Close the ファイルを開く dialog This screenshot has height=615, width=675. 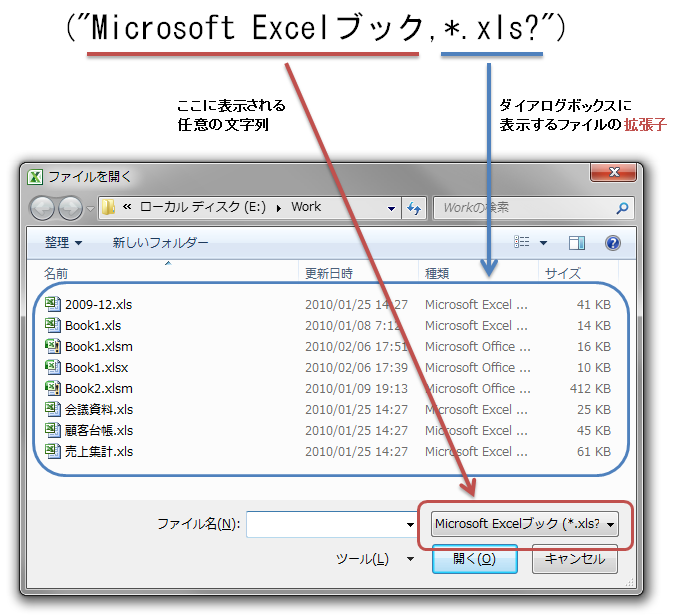tap(613, 172)
